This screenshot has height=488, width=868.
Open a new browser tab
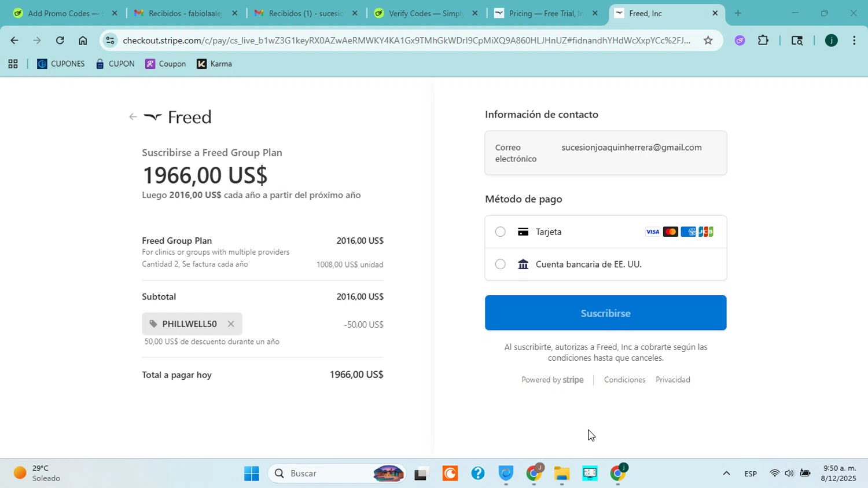pos(738,13)
